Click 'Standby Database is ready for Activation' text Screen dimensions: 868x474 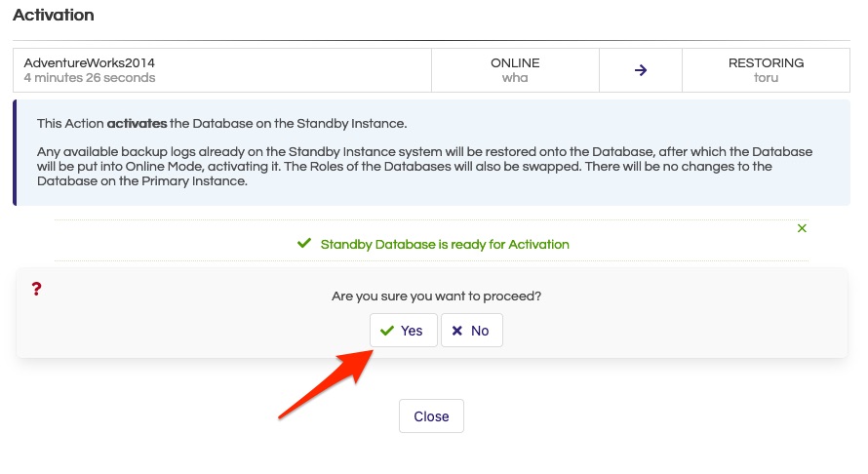(445, 244)
